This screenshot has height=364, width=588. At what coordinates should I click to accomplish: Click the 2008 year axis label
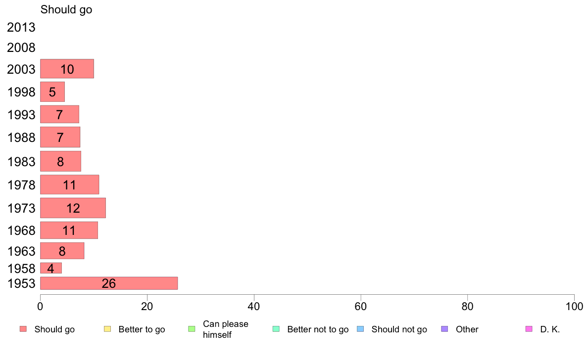click(21, 47)
